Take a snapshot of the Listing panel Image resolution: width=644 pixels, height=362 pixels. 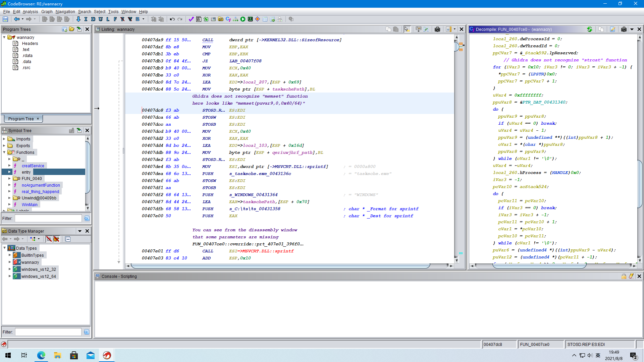coord(437,29)
